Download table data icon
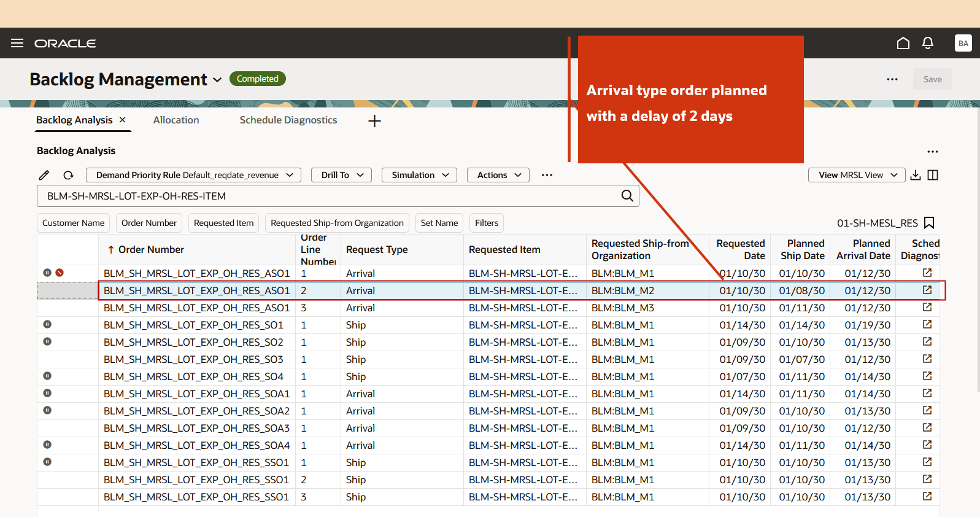Image resolution: width=980 pixels, height=517 pixels. [916, 175]
